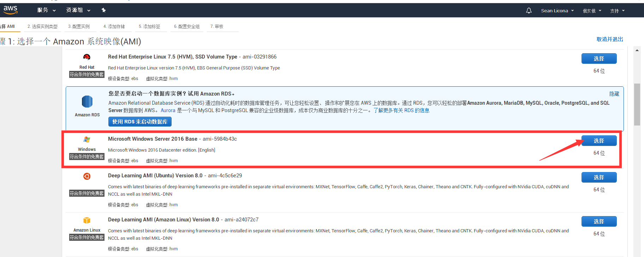Click the Amazon Linux box icon

pos(87,220)
